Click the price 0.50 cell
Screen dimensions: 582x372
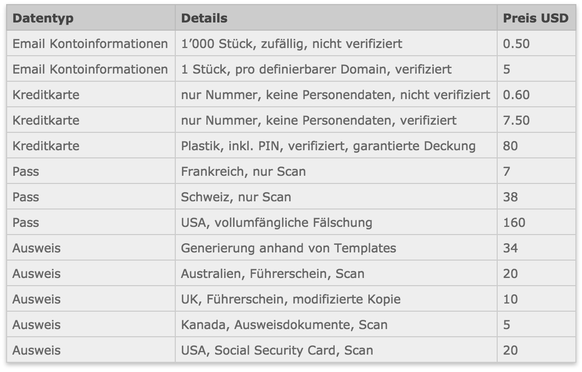tap(536, 43)
